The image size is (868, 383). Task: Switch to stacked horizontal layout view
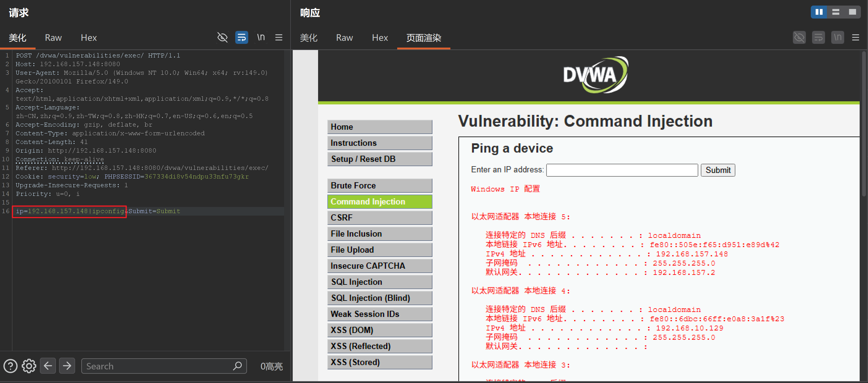(x=836, y=12)
